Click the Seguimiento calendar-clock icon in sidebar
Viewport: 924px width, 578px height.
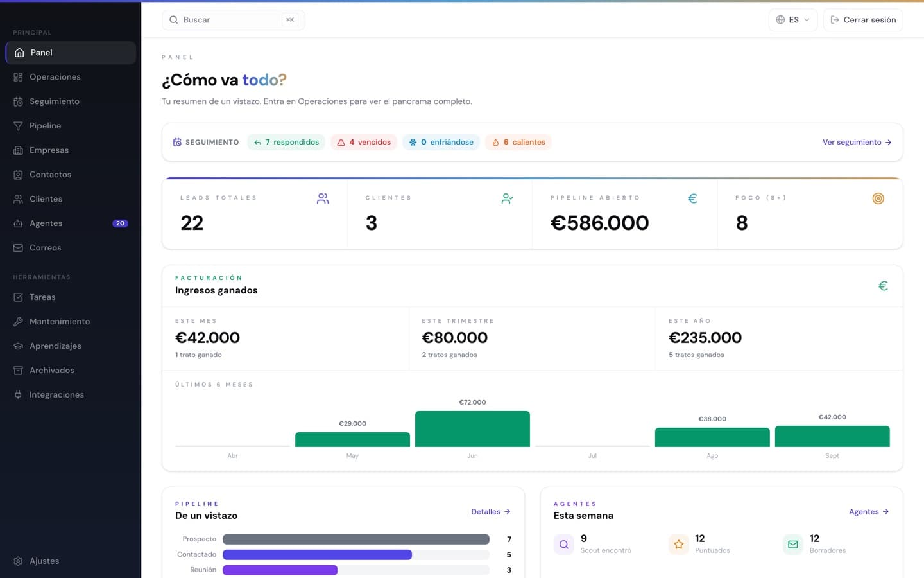click(18, 101)
